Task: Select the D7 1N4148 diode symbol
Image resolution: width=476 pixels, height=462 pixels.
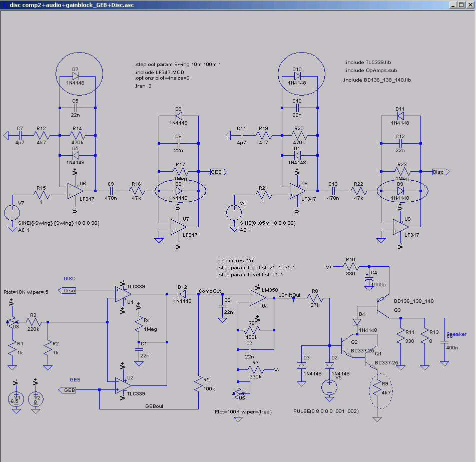Action: click(76, 76)
